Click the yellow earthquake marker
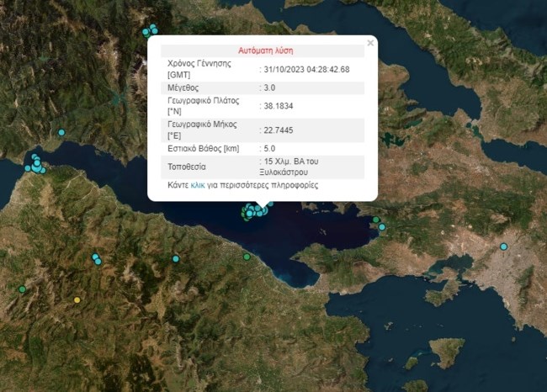The width and height of the screenshot is (547, 392). pos(77,299)
